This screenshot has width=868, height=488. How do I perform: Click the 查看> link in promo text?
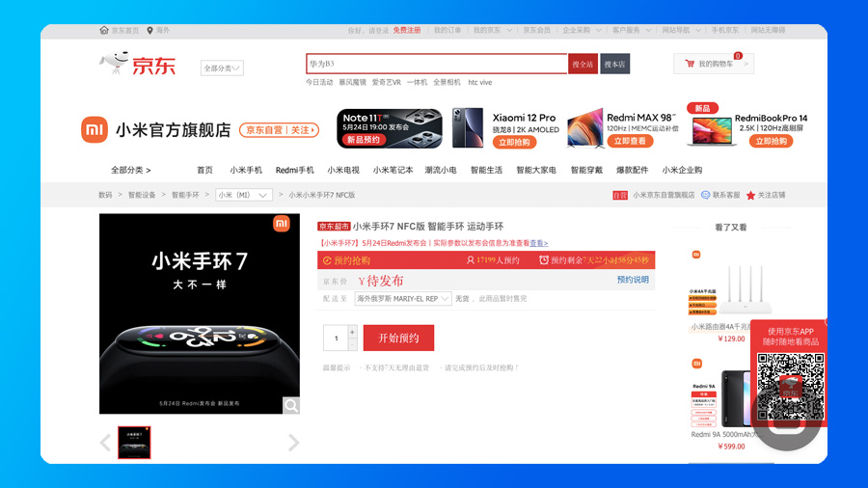tap(538, 243)
